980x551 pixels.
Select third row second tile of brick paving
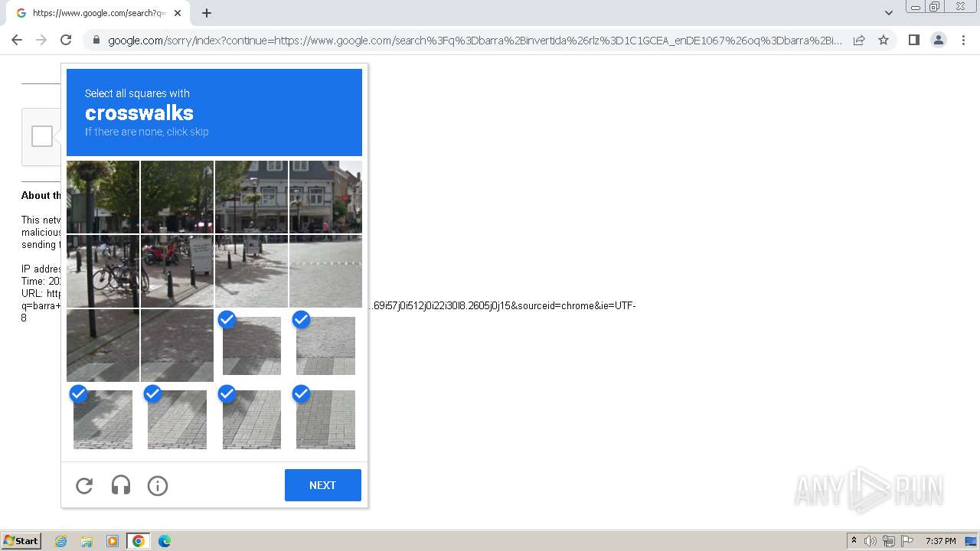[x=177, y=345]
